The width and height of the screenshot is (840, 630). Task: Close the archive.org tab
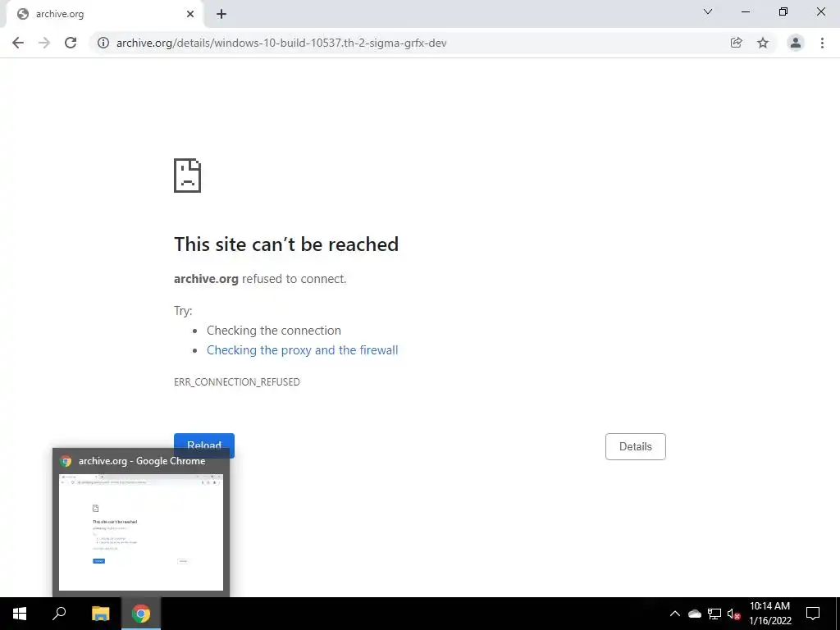click(x=190, y=14)
